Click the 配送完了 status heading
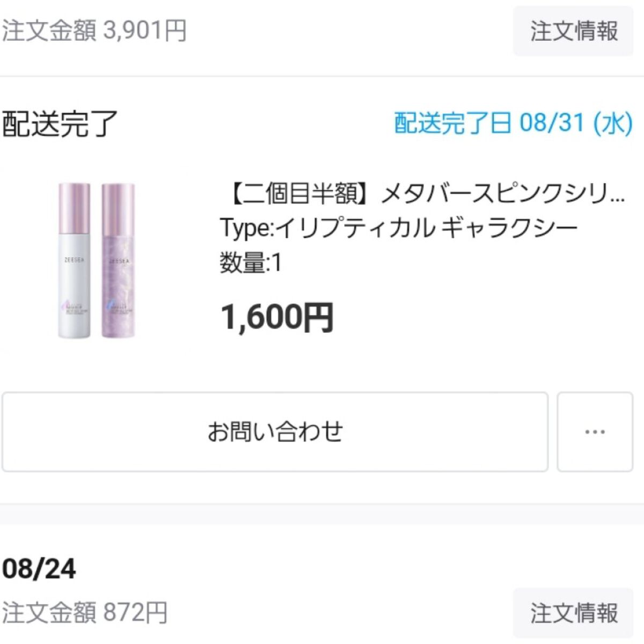 point(60,124)
